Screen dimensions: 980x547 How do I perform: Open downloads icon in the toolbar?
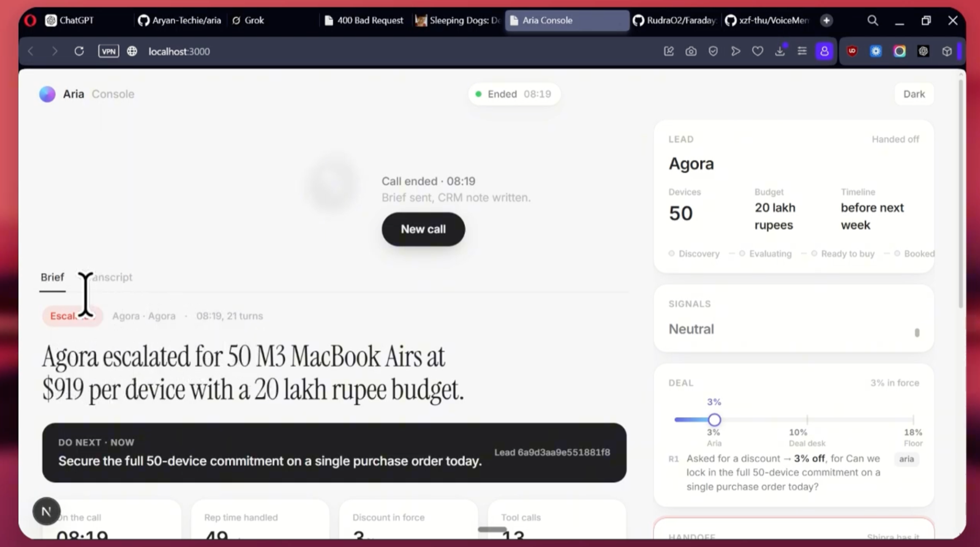coord(780,51)
